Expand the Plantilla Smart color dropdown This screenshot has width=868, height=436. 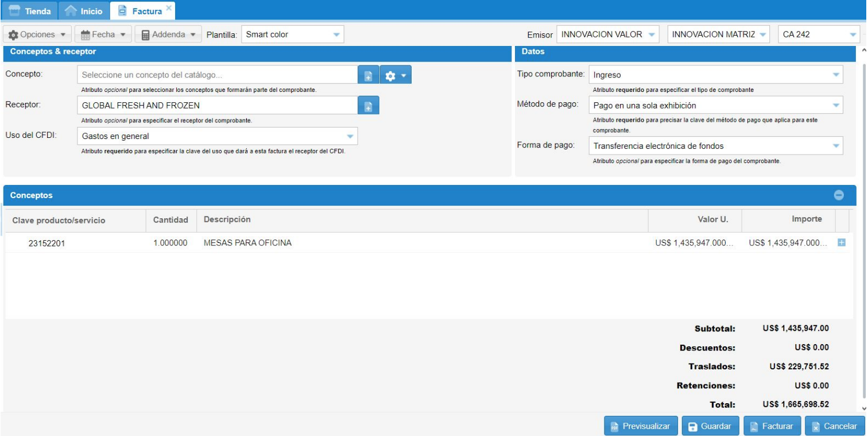pos(293,34)
